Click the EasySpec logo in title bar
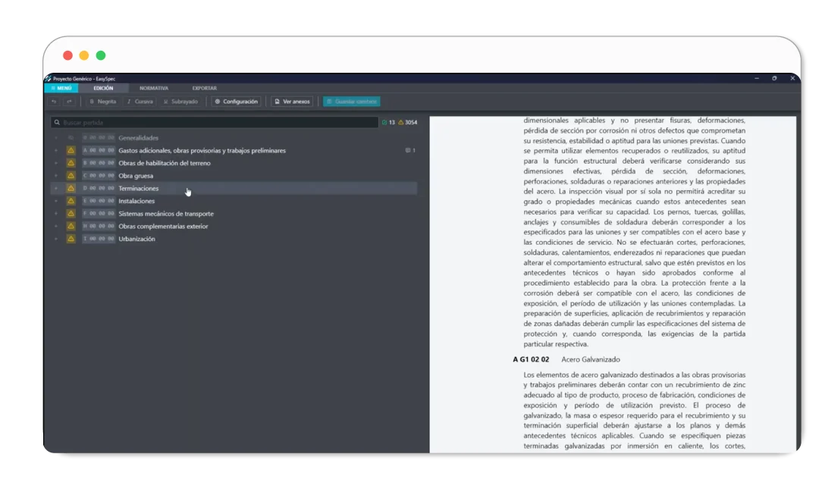Viewport: 819px width, 504px height. pyautogui.click(x=48, y=79)
